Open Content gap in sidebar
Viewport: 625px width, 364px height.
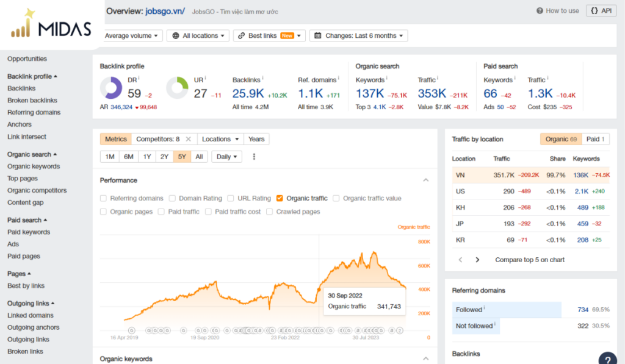pyautogui.click(x=26, y=202)
